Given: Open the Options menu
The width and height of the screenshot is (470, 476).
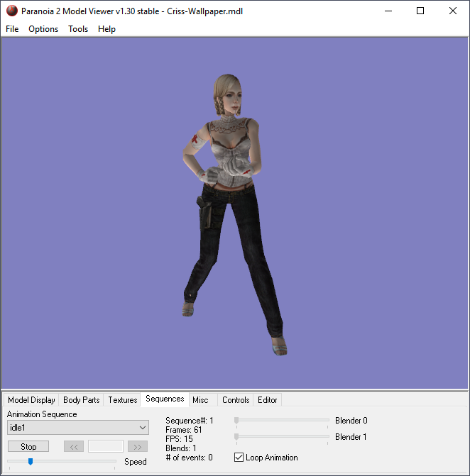Looking at the screenshot, I should pyautogui.click(x=43, y=29).
